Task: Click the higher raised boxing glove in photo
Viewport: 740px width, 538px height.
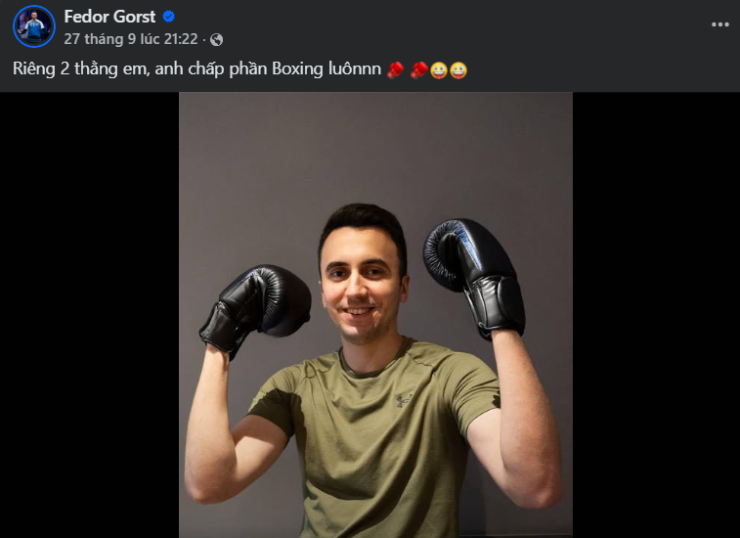Action: [475, 277]
